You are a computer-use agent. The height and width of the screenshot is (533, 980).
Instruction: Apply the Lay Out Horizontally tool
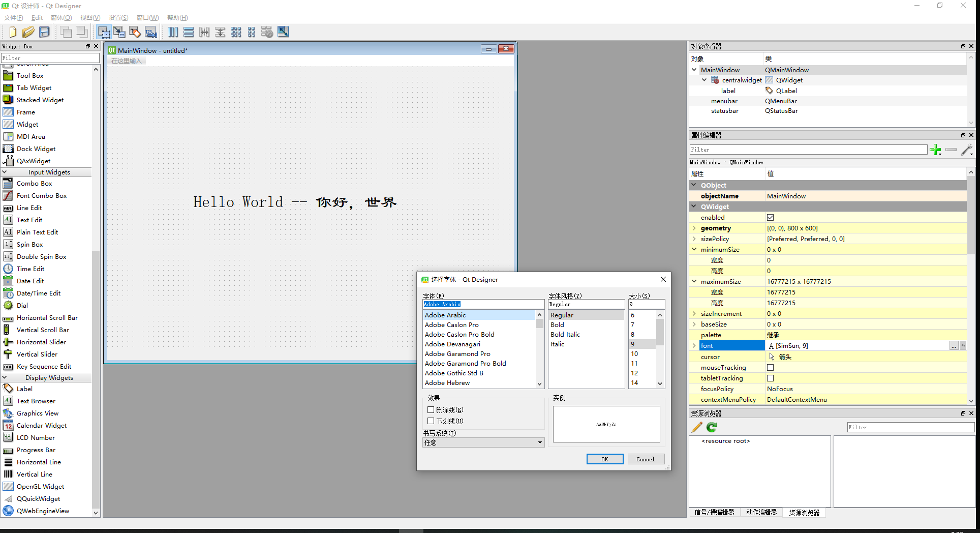click(173, 32)
